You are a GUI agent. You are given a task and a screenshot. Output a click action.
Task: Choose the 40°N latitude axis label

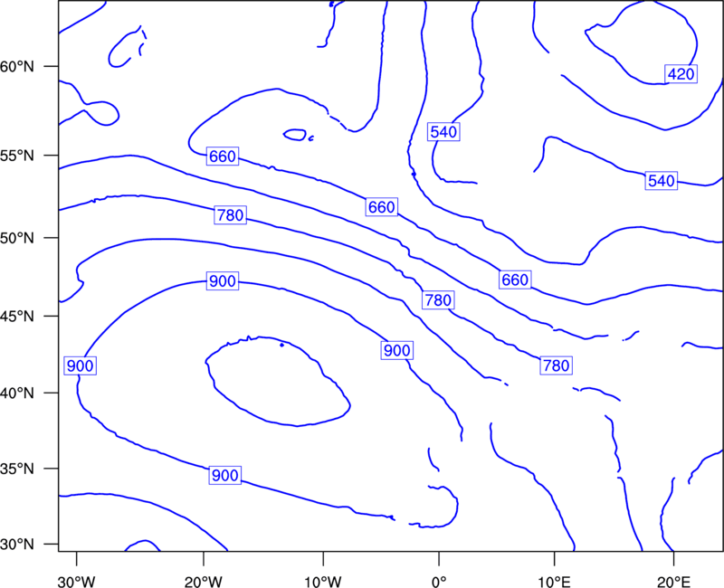pos(17,394)
